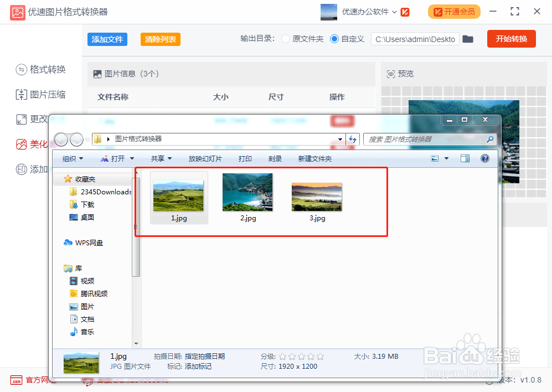
Task: Toggle the preview pane icon
Action: (465, 158)
